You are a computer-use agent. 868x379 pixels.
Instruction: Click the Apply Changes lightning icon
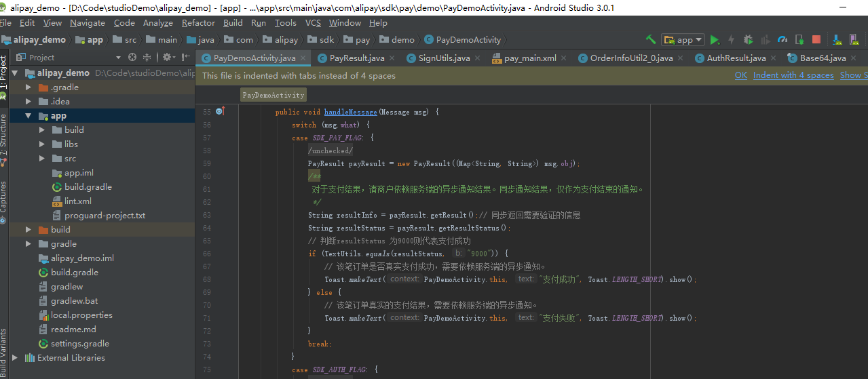[732, 39]
